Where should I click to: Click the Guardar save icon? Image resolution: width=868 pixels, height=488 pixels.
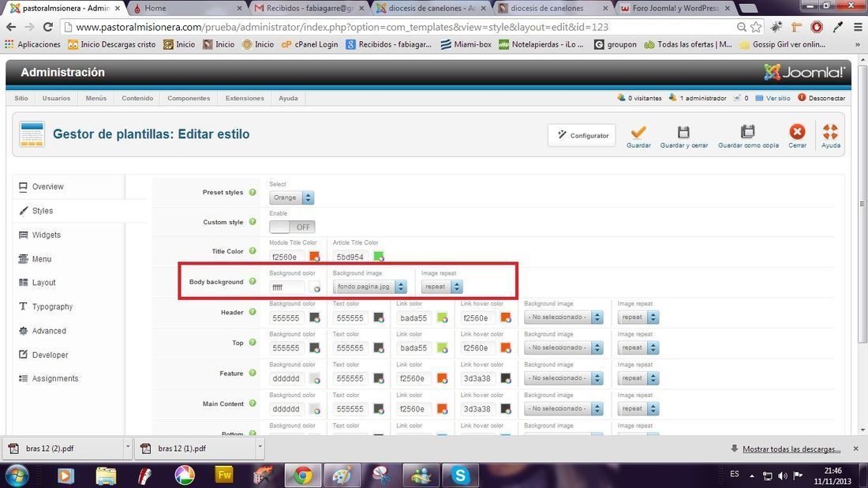pyautogui.click(x=638, y=133)
